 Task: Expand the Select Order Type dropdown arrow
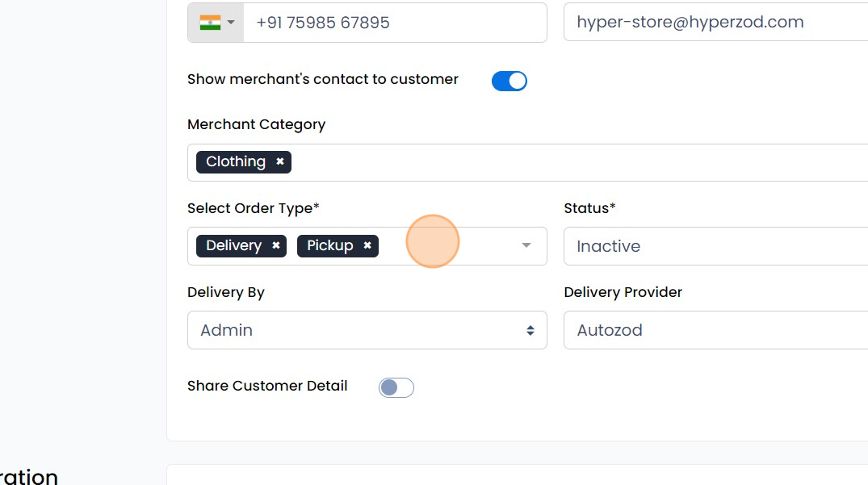pyautogui.click(x=526, y=245)
